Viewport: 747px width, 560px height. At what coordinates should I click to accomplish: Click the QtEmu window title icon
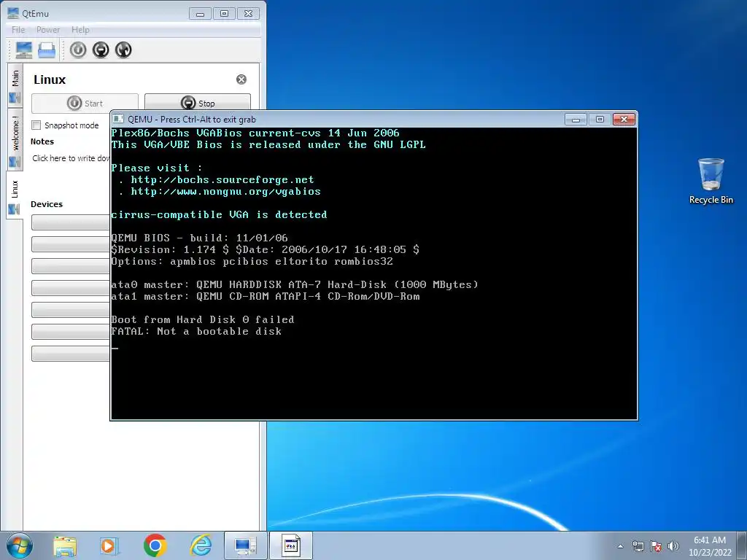(13, 13)
